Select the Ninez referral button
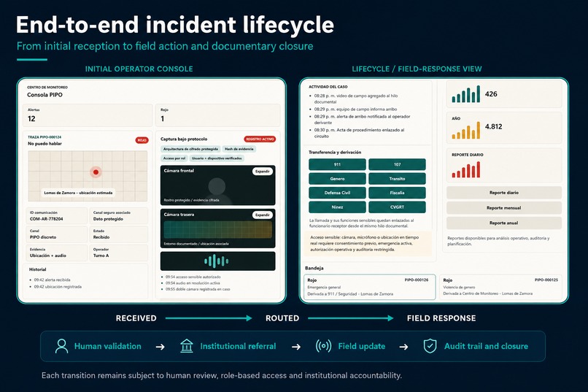 click(x=337, y=207)
